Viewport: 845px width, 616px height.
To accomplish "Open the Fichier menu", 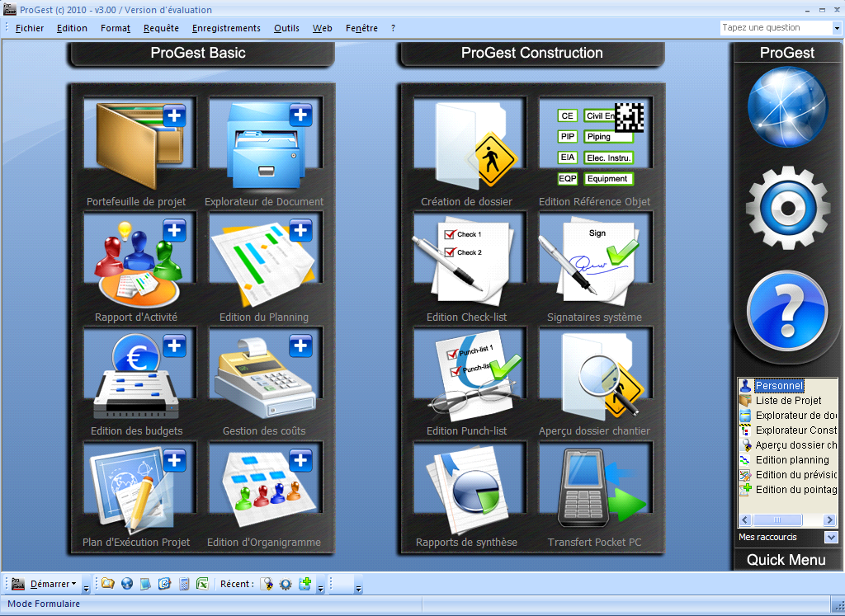I will (30, 28).
